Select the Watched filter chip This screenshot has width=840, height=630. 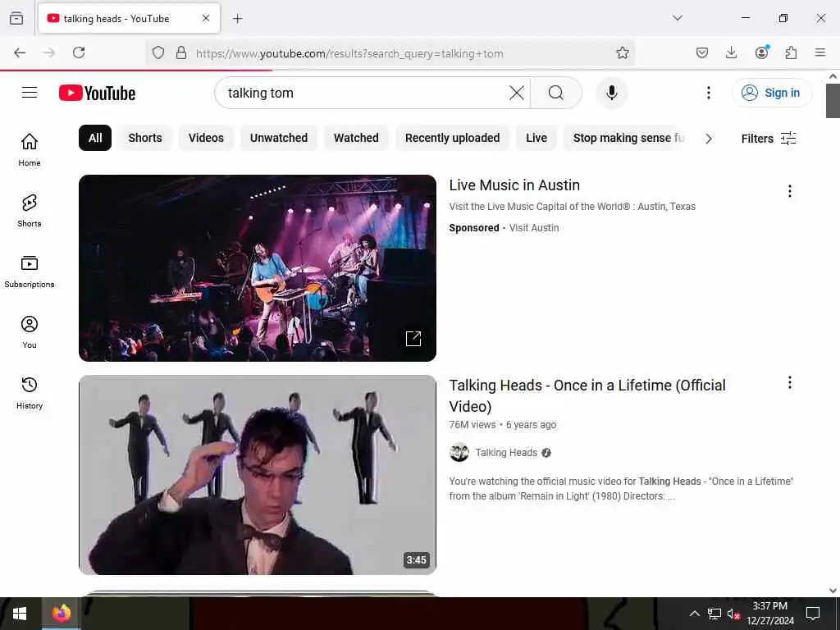pyautogui.click(x=356, y=138)
